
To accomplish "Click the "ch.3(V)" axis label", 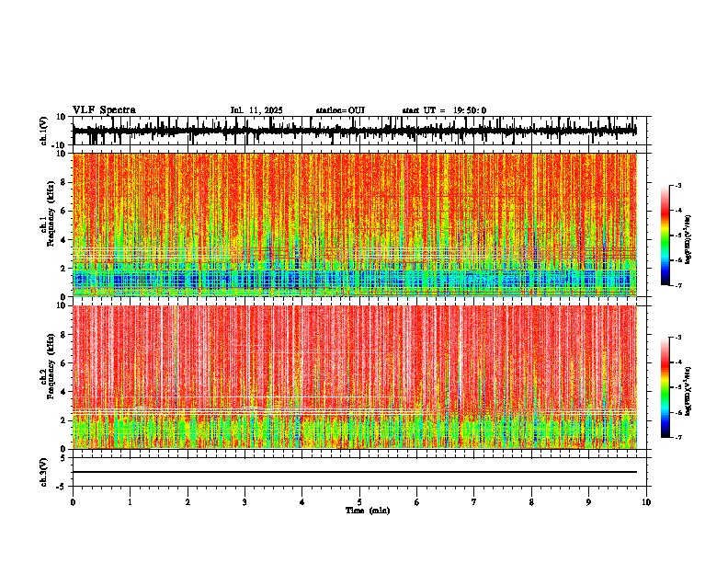I will click(x=44, y=473).
